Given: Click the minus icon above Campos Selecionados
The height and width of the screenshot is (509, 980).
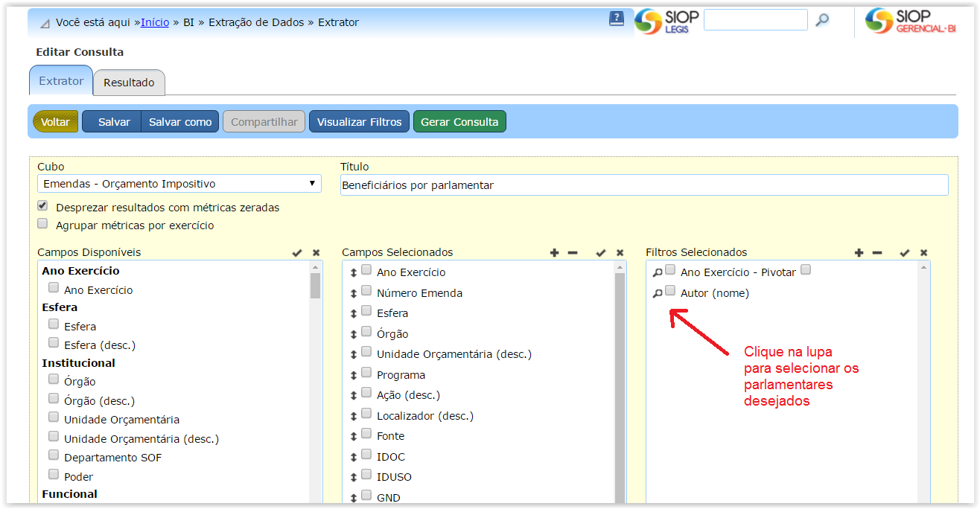Looking at the screenshot, I should [x=573, y=253].
